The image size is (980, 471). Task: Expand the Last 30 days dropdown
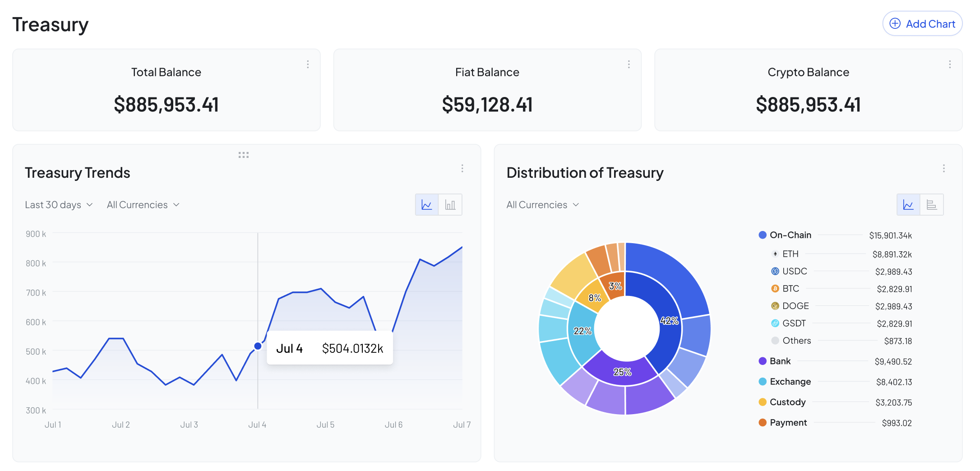pyautogui.click(x=59, y=205)
